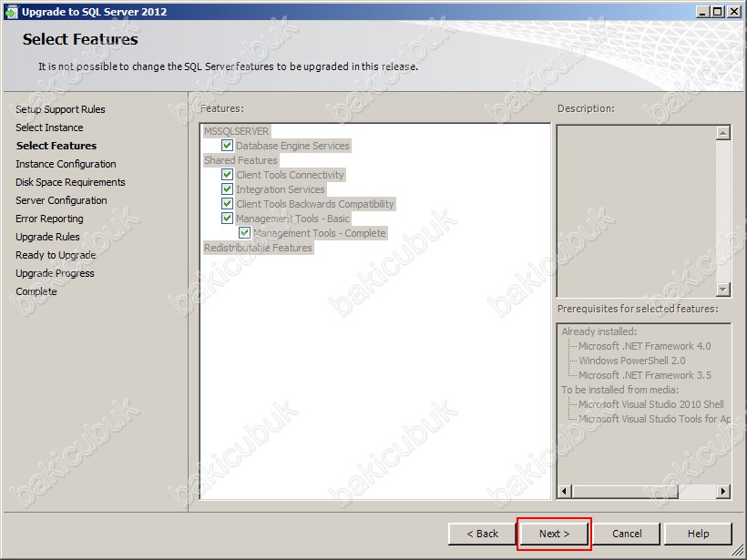Minimize the Upgrade to SQL Server 2012 window
Image resolution: width=747 pixels, height=560 pixels.
pos(702,12)
